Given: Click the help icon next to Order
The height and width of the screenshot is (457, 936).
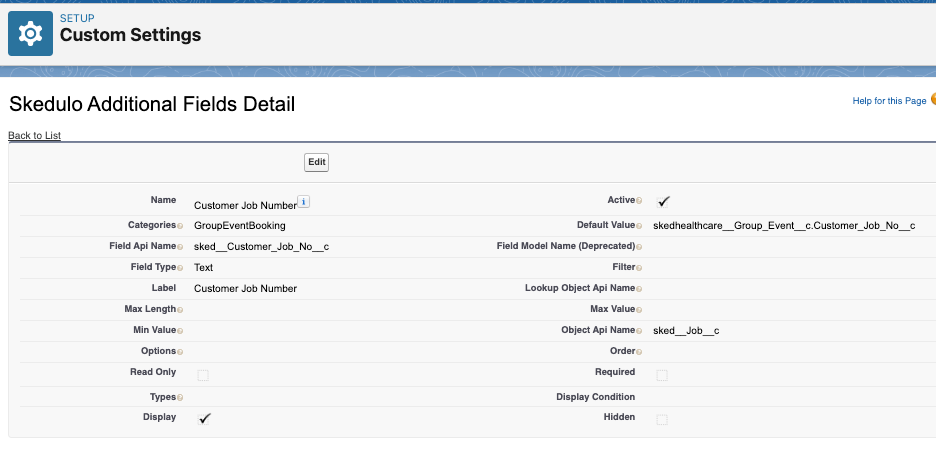Looking at the screenshot, I should 639,351.
